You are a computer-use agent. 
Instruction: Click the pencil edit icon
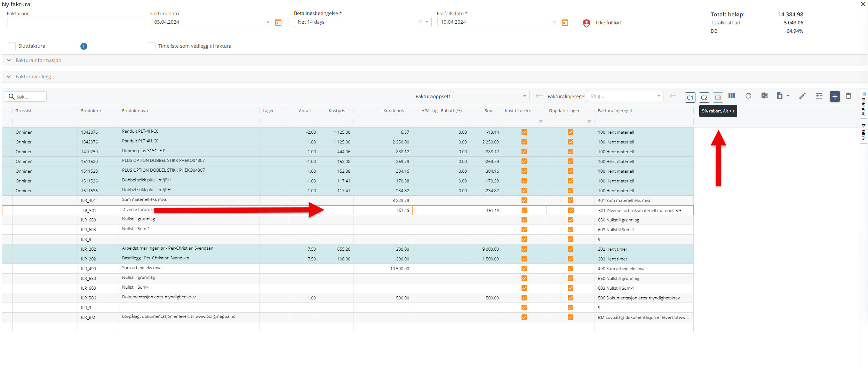(x=802, y=96)
